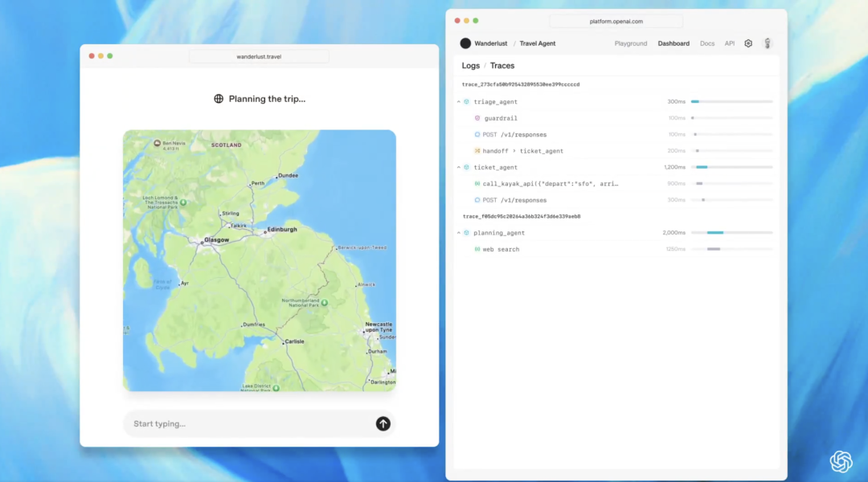
Task: Click the Carlisle label on the map
Action: click(294, 341)
